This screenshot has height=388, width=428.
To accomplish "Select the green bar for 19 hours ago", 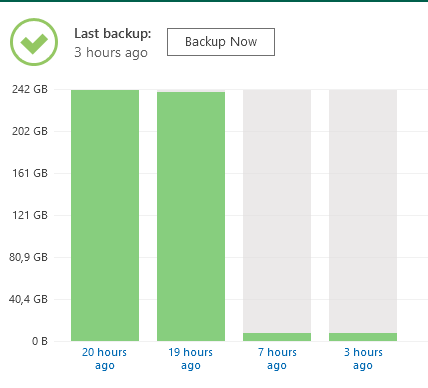I will pos(191,216).
